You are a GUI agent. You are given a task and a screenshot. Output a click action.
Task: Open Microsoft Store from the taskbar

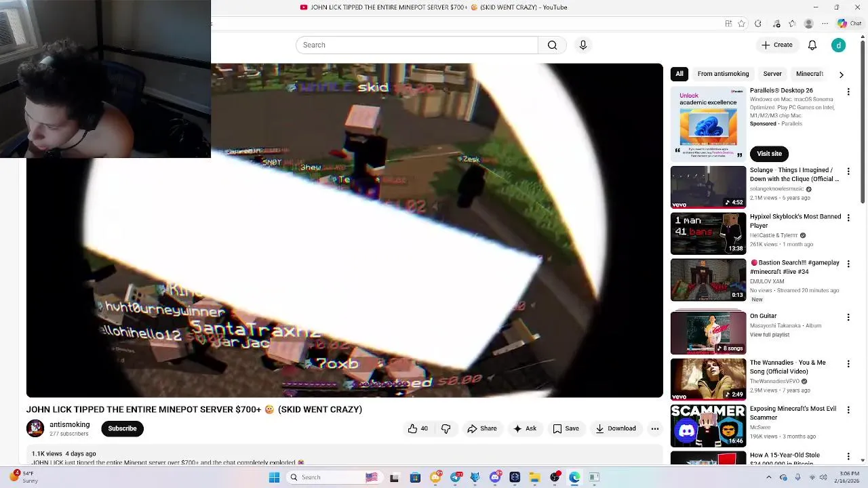(x=415, y=477)
